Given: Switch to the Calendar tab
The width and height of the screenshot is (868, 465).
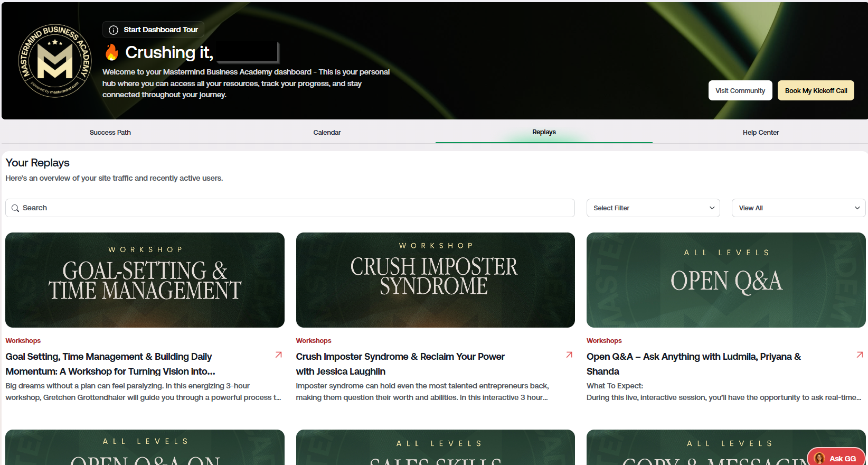Looking at the screenshot, I should (327, 133).
